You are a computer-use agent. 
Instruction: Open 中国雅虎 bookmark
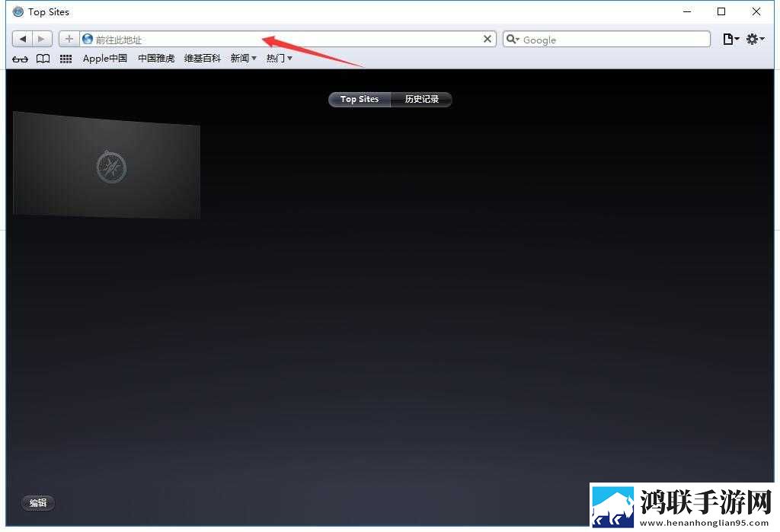click(x=156, y=58)
